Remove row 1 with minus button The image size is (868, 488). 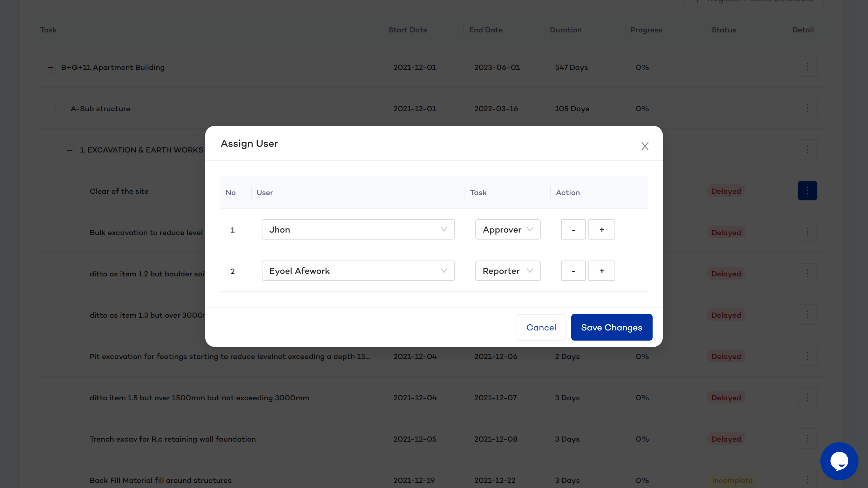[573, 229]
